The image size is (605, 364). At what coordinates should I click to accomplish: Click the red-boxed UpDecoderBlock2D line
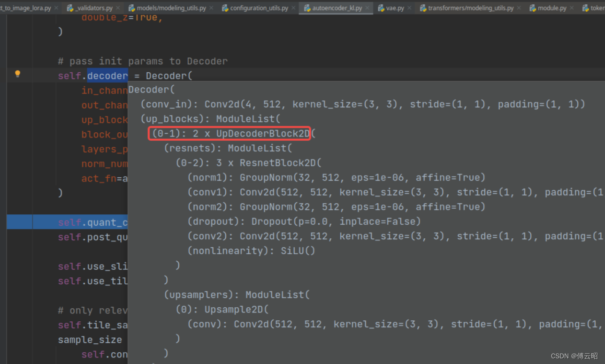click(229, 133)
